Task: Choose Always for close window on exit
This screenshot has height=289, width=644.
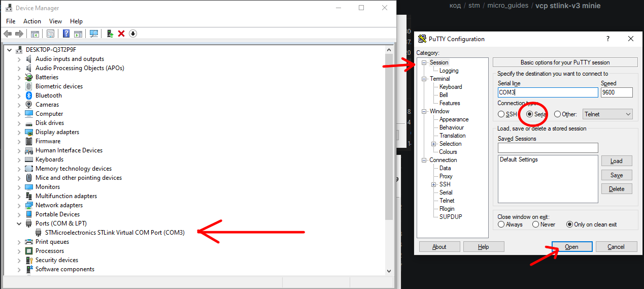Action: point(501,224)
